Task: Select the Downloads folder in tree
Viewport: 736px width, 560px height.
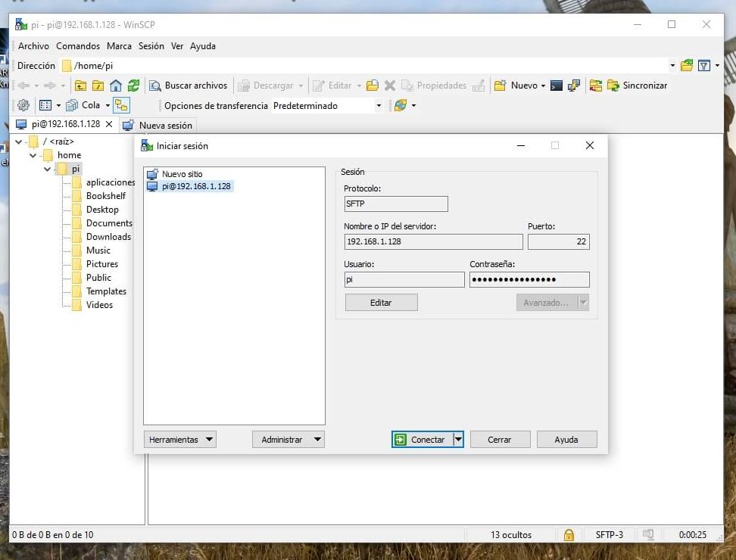Action: [108, 237]
